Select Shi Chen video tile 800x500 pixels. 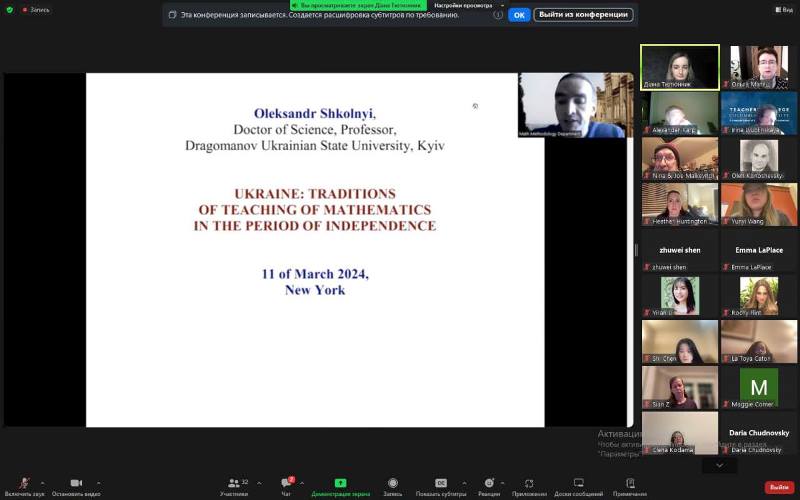click(680, 341)
